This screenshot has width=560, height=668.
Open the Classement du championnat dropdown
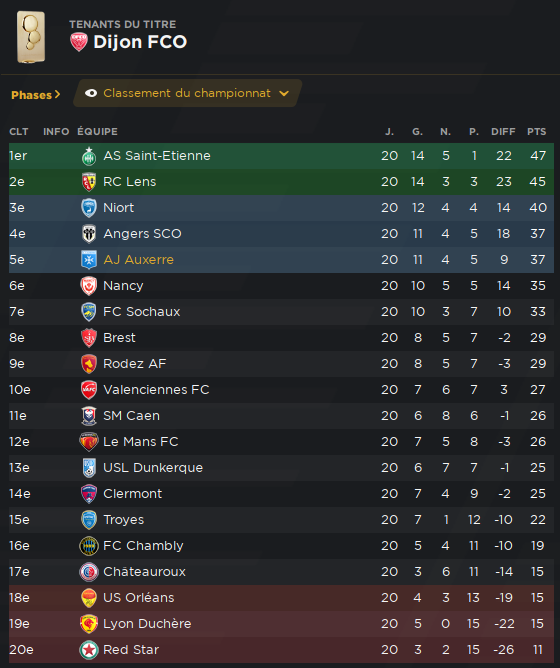pyautogui.click(x=188, y=93)
